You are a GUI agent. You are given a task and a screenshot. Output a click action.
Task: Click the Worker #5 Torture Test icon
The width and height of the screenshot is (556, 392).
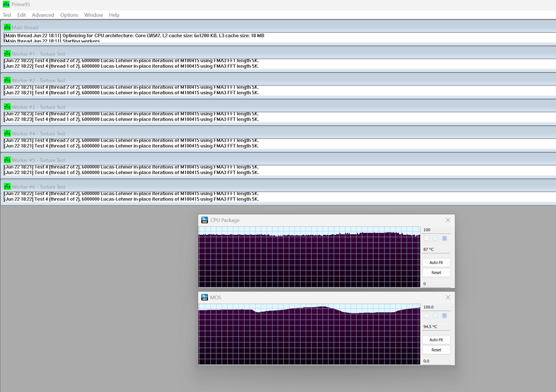[x=7, y=160]
